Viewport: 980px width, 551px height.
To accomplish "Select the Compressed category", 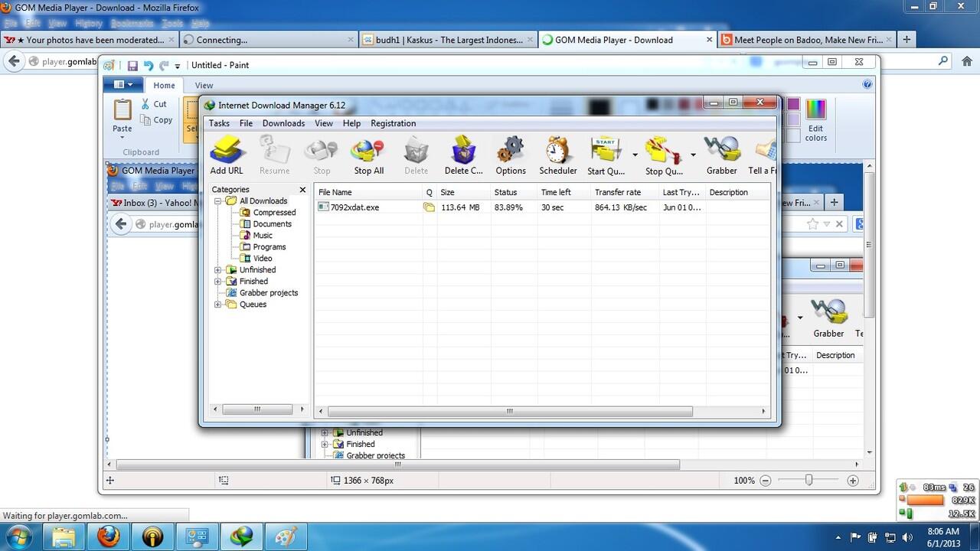I will (x=274, y=213).
